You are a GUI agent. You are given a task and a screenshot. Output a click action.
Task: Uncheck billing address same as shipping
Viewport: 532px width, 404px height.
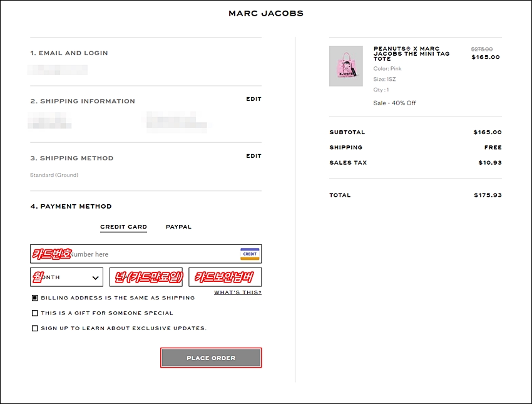pos(34,298)
